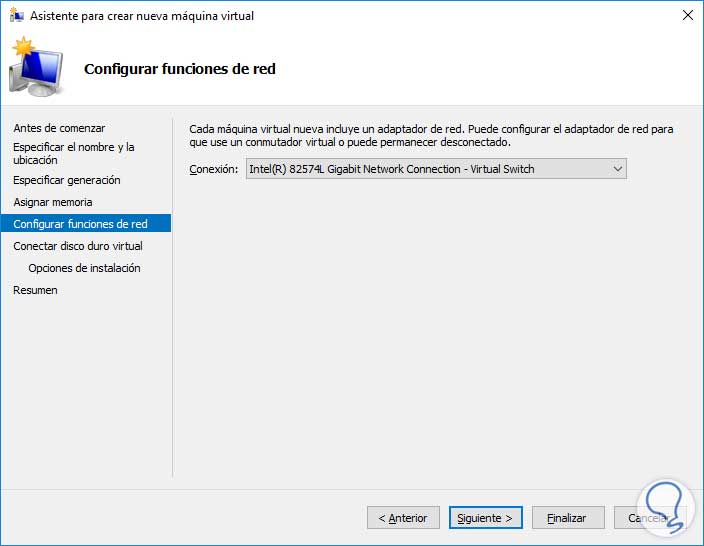The image size is (704, 546).
Task: Click the wizard icon in the title bar
Action: coord(17,16)
